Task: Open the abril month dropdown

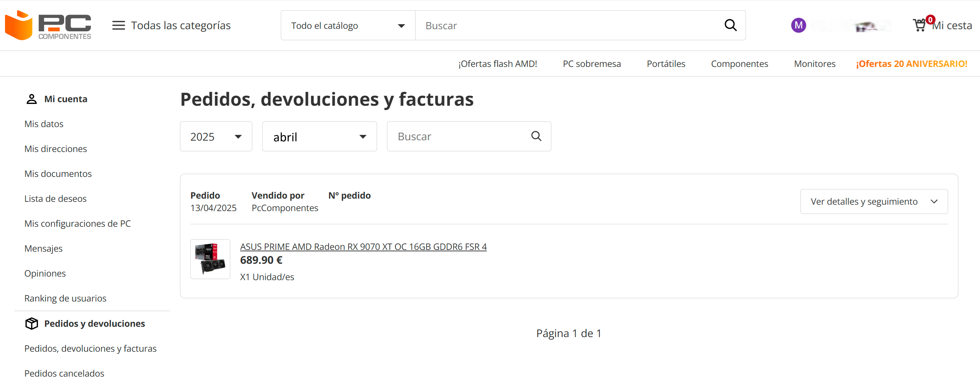Action: pyautogui.click(x=319, y=136)
